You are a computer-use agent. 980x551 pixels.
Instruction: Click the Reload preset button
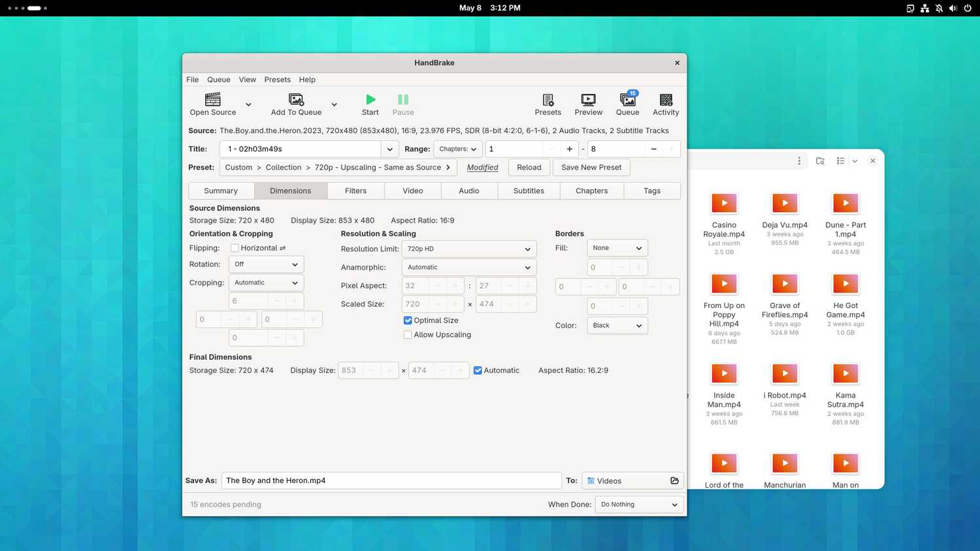(x=529, y=167)
